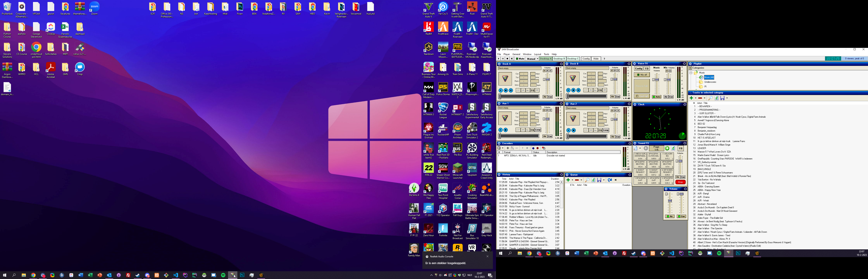Open the save dropdown arrow in Queue toolbar
The height and width of the screenshot is (279, 868).
point(604,180)
